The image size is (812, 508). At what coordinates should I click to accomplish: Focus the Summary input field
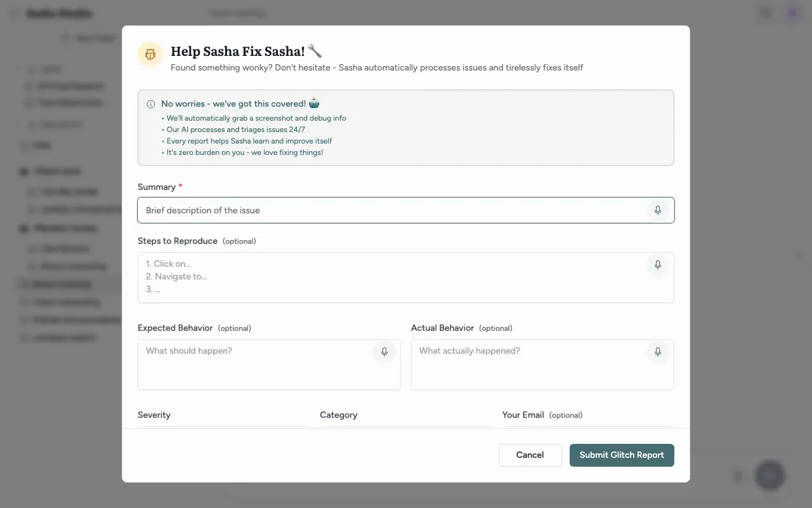[x=406, y=210]
